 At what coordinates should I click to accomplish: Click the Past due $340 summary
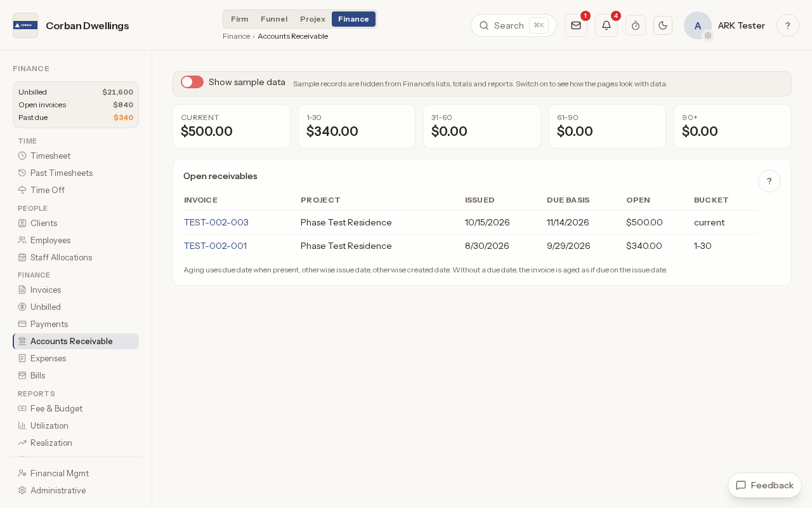(x=75, y=117)
